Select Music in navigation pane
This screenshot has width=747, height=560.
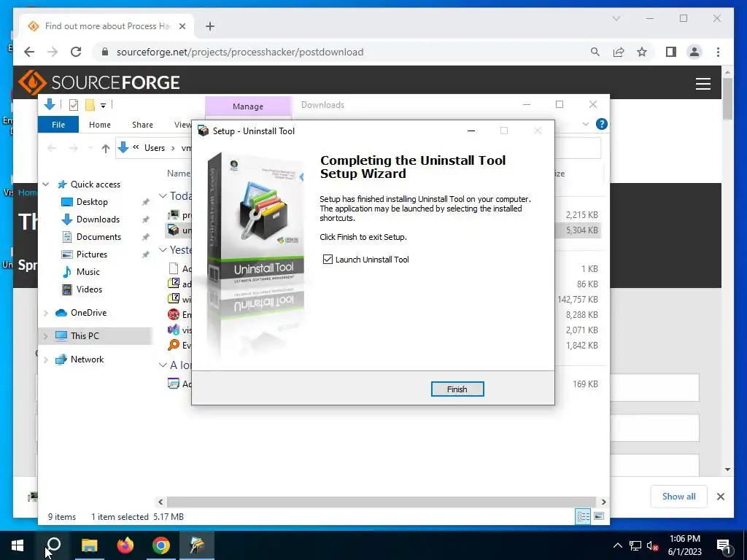[x=88, y=272]
